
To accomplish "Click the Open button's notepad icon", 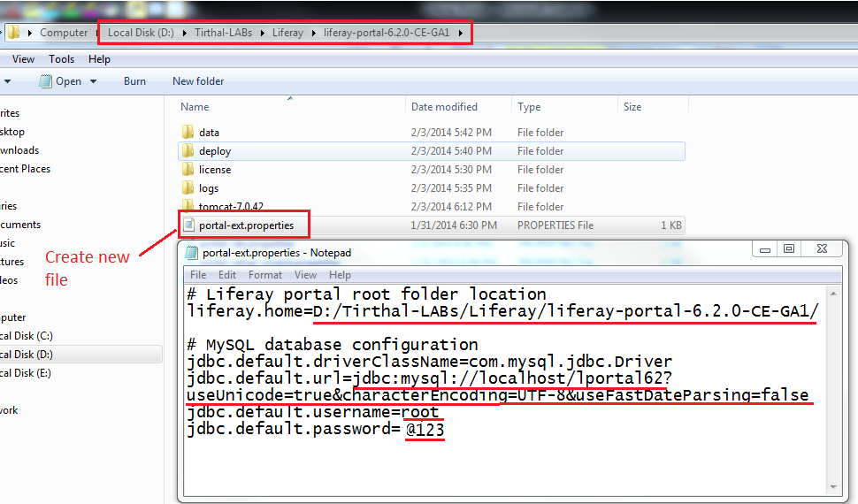I will click(45, 81).
